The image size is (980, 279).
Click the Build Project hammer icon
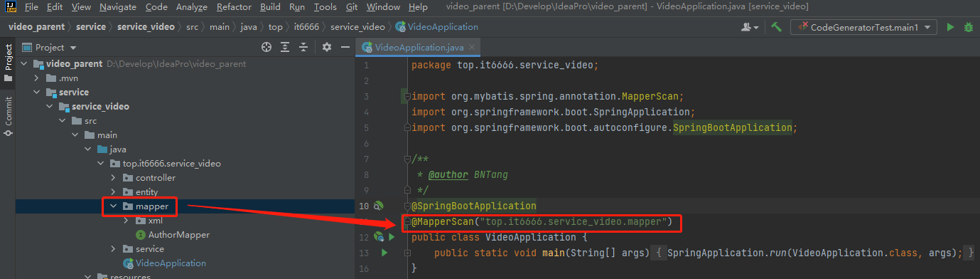[x=777, y=27]
